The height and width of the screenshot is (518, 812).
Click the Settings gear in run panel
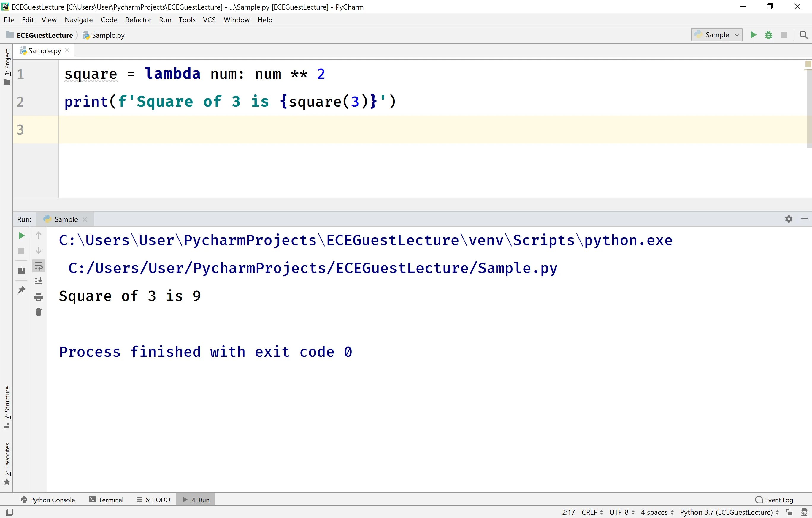(789, 219)
